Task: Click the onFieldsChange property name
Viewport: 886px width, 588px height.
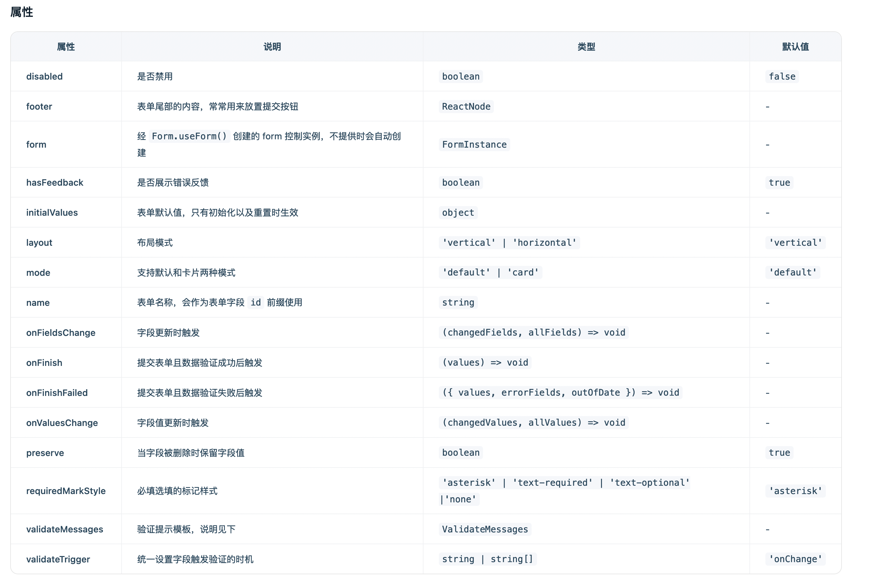Action: (x=61, y=333)
